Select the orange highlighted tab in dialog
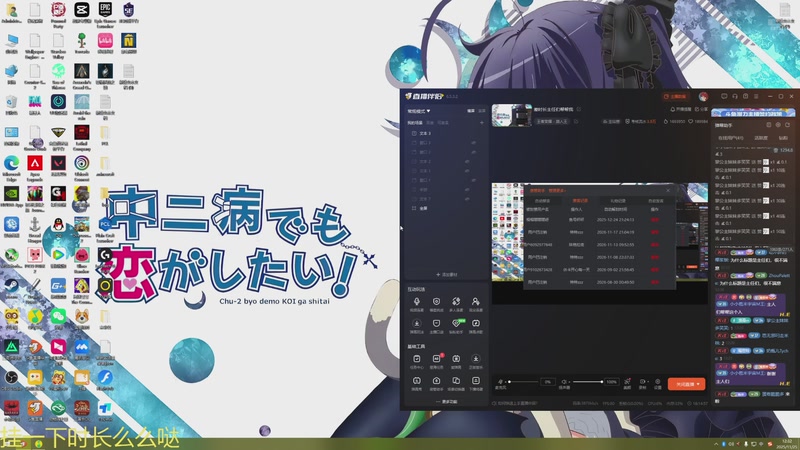The height and width of the screenshot is (450, 800). click(x=580, y=201)
